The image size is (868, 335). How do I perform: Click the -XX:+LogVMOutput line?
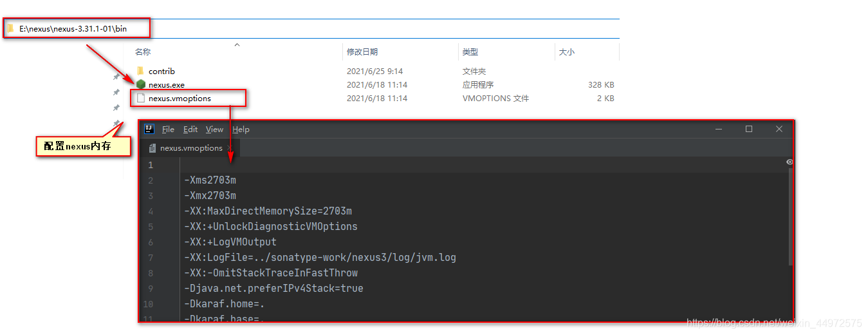[x=230, y=242]
